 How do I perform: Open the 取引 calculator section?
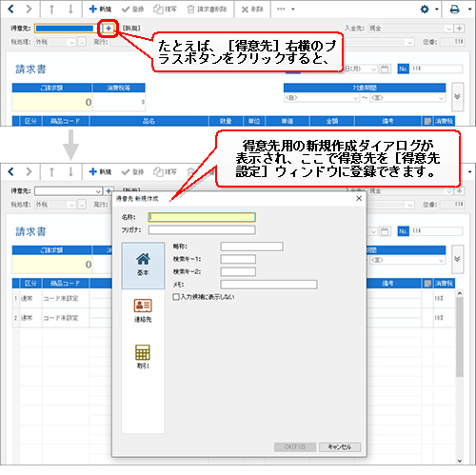tap(143, 357)
